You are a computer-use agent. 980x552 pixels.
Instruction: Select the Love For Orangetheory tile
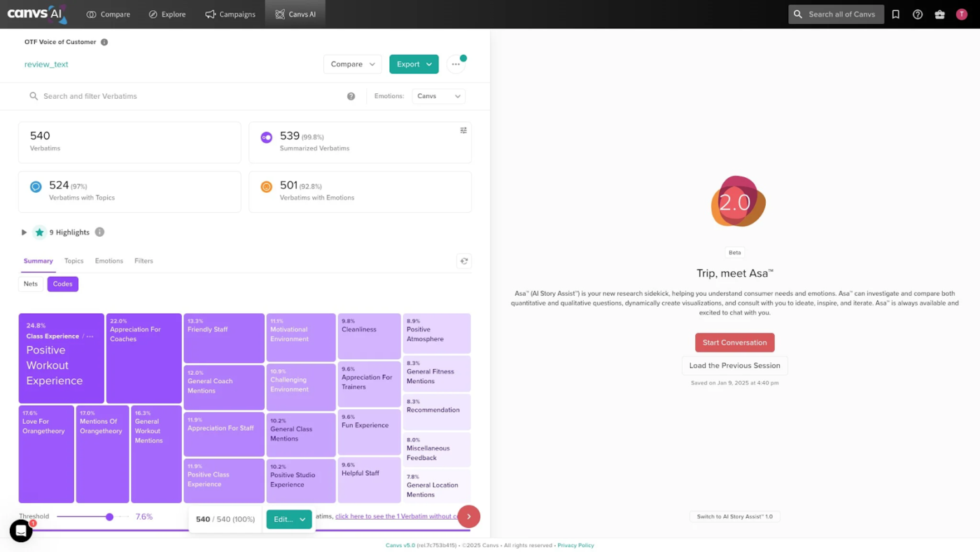[x=46, y=454]
